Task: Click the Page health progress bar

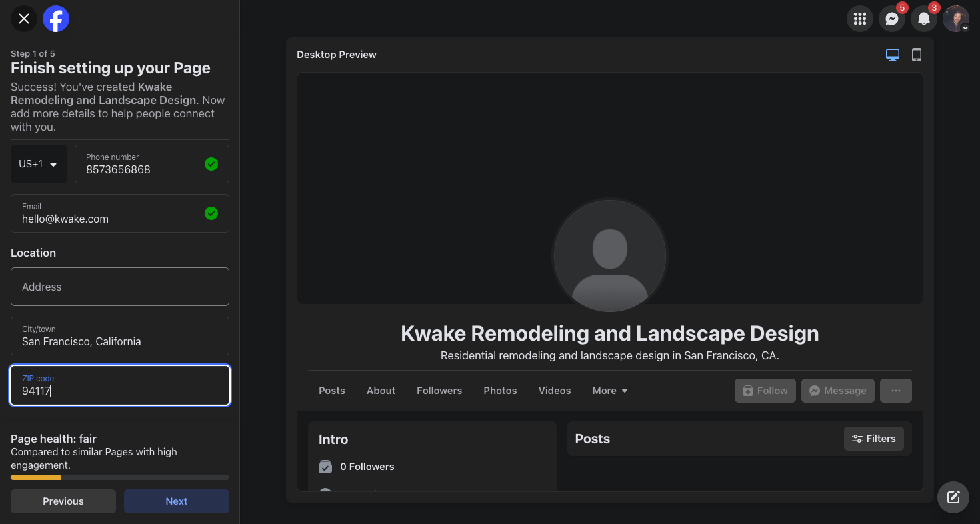Action: tap(120, 477)
